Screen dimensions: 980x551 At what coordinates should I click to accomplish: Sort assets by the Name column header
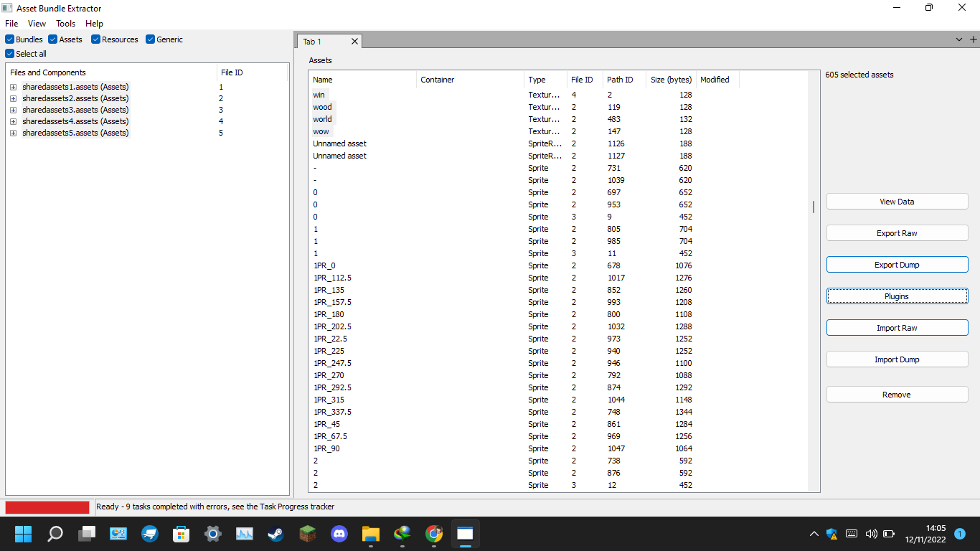pyautogui.click(x=362, y=79)
